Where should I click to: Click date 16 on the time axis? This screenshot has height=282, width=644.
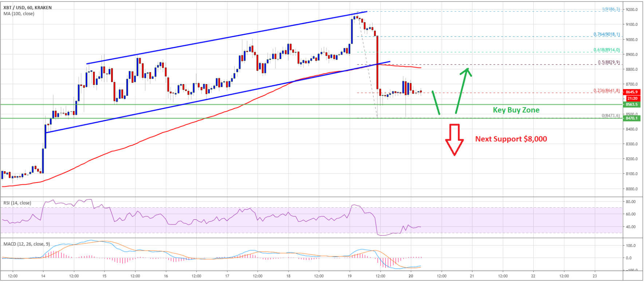click(166, 276)
